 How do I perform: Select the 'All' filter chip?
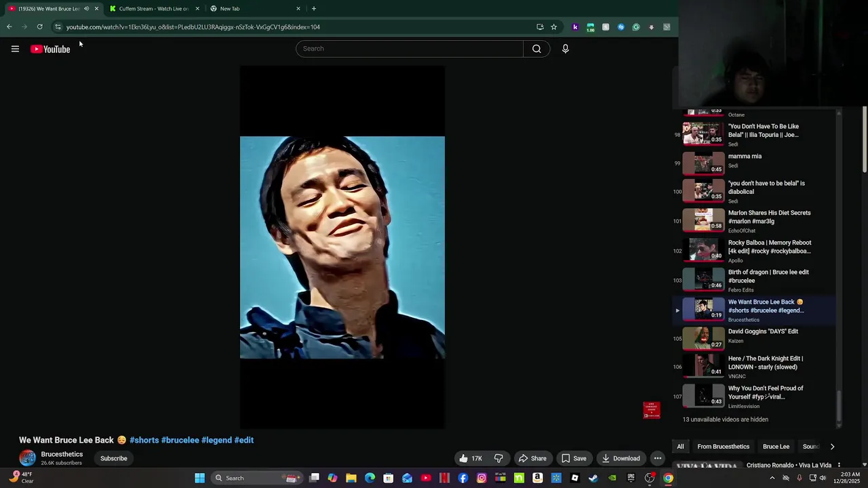coord(680,447)
